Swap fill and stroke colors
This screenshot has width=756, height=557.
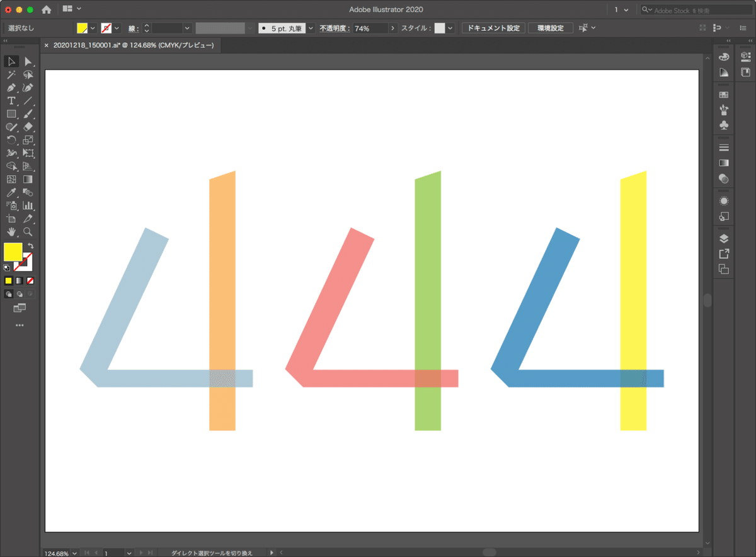tap(30, 246)
